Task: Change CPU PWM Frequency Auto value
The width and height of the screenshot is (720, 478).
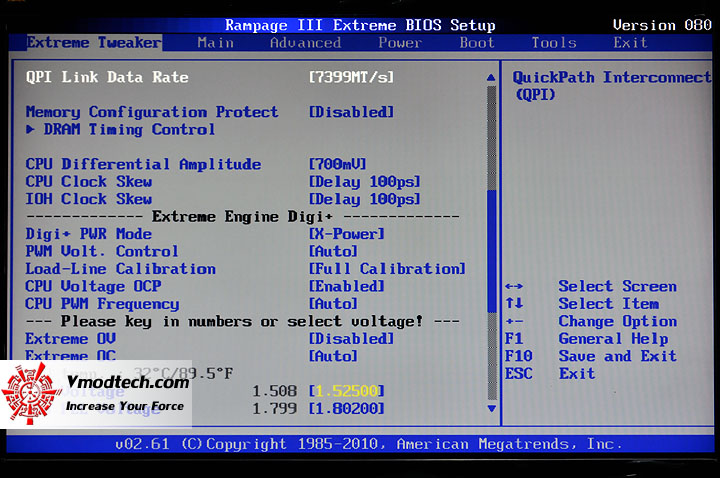Action: tap(333, 304)
